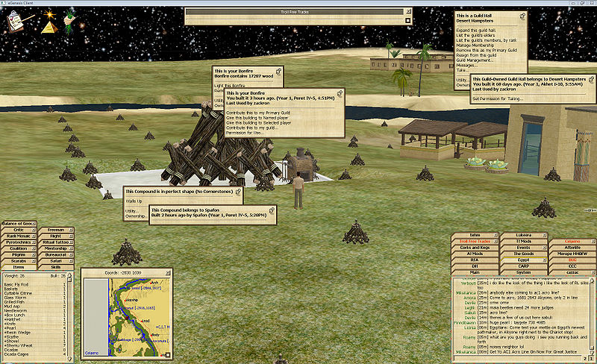The height and width of the screenshot is (364, 597).
Task: Click small icon on Freeman tab
Action: click(71, 230)
